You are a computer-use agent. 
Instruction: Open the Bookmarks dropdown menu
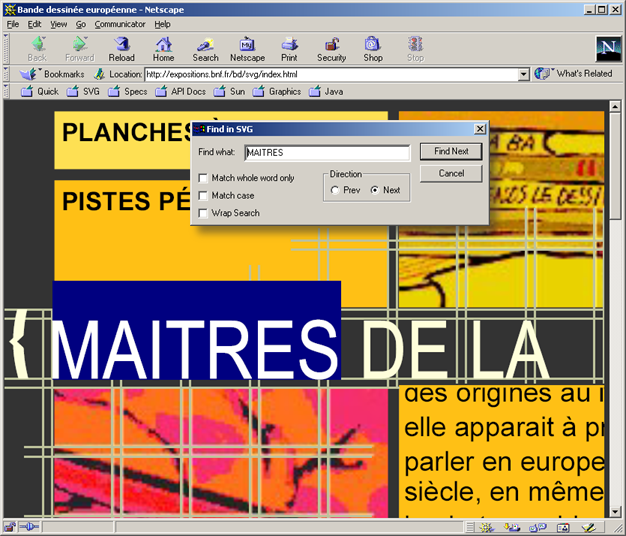(55, 74)
